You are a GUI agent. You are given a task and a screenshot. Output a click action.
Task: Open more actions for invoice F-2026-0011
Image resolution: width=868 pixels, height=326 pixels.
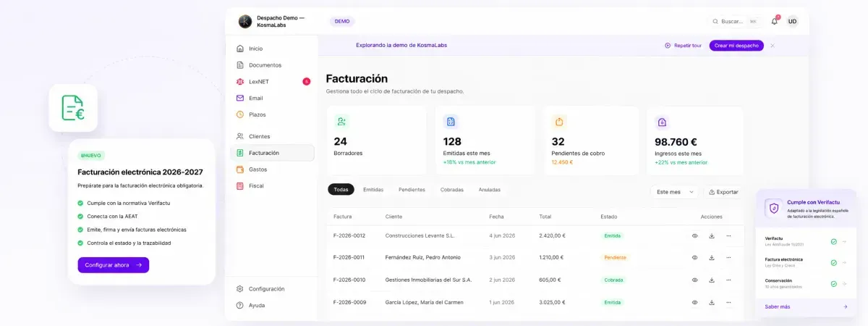[728, 257]
